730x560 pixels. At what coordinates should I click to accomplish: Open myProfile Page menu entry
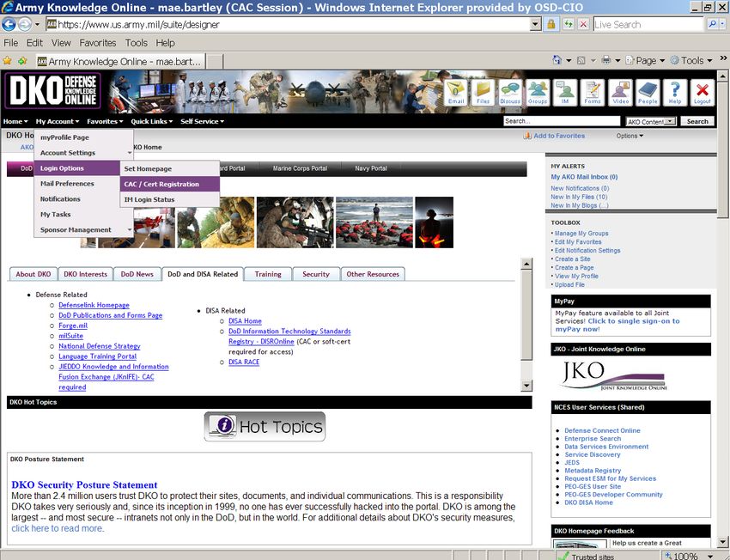pyautogui.click(x=83, y=137)
